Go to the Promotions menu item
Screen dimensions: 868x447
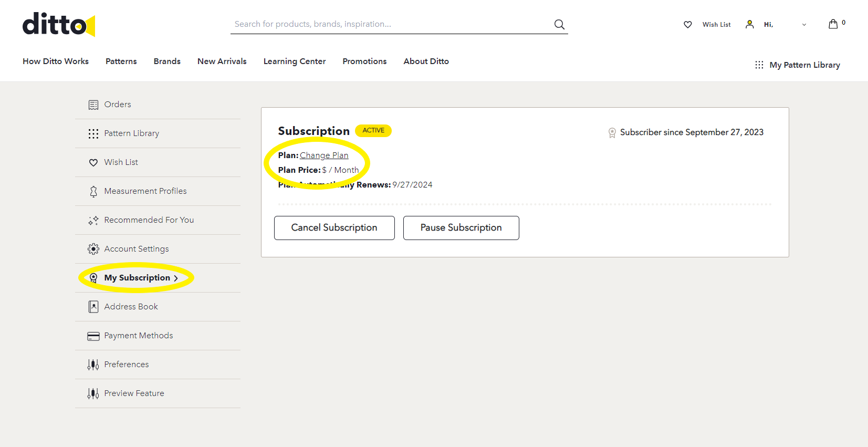coord(364,61)
